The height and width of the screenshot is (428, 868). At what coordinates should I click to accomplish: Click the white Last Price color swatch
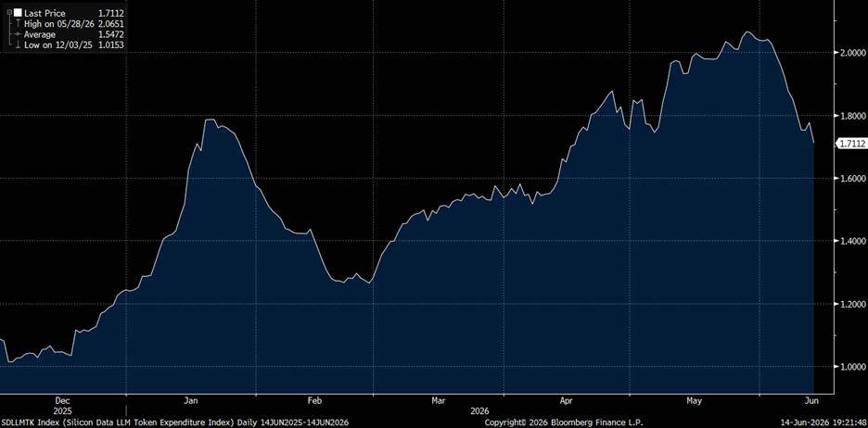tap(18, 13)
